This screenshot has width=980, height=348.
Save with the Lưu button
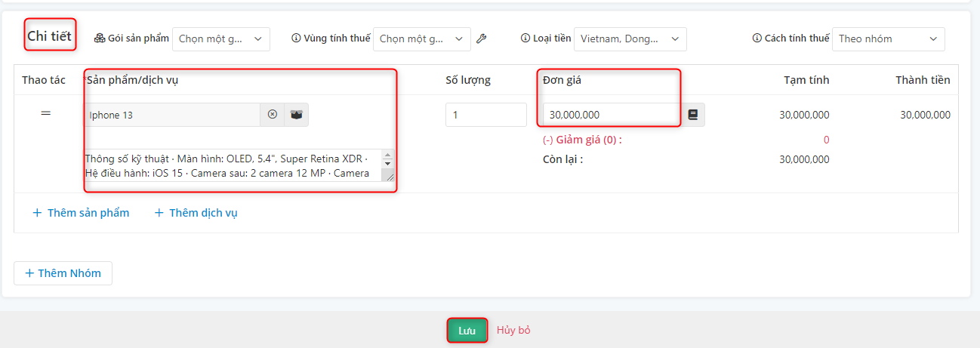click(x=467, y=331)
